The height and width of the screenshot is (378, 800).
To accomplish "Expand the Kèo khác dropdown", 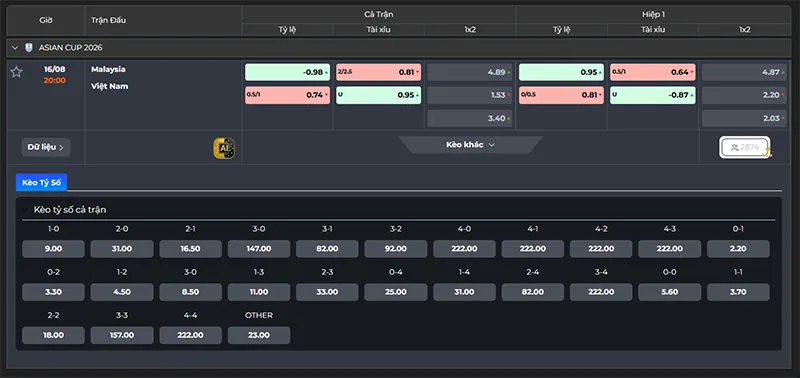I will click(x=470, y=145).
